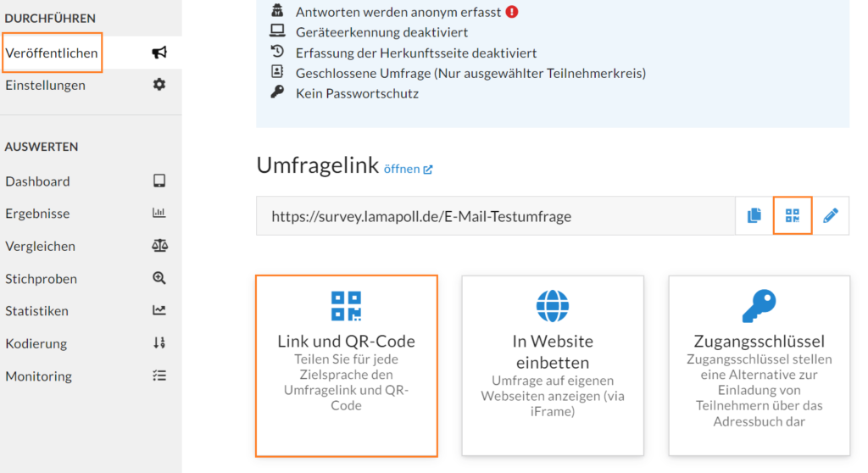Viewport: 868px width, 473px height.
Task: Click the checklist icon beside Monitoring
Action: click(159, 376)
